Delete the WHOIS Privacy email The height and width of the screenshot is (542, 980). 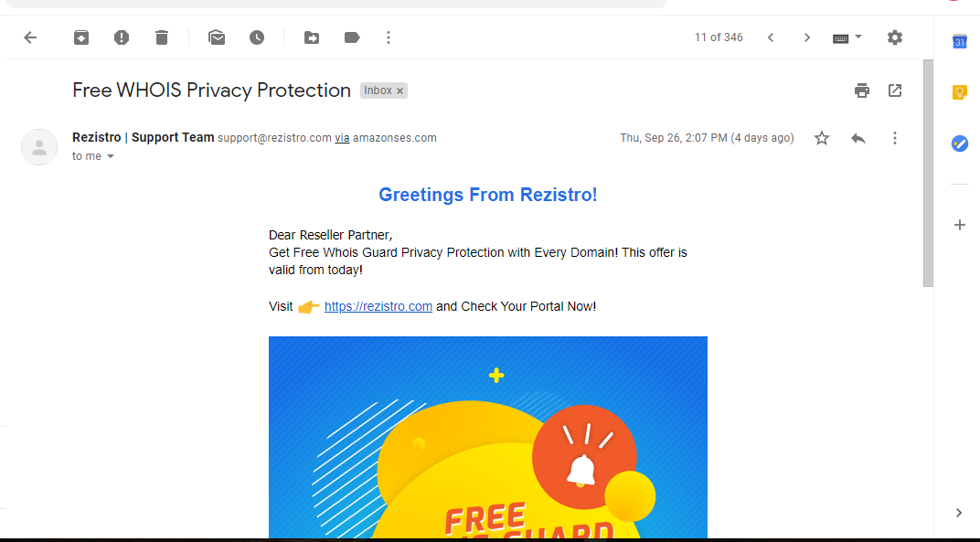[x=162, y=37]
